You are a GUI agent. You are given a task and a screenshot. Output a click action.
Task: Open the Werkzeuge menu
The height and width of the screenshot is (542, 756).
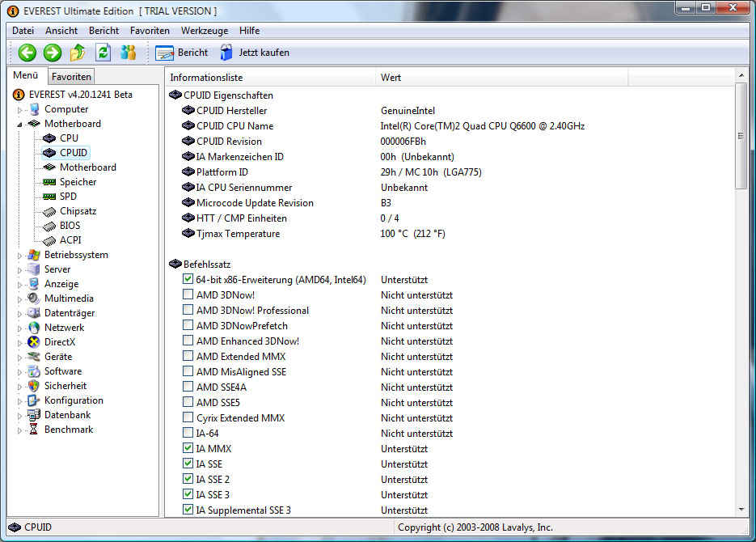click(205, 31)
